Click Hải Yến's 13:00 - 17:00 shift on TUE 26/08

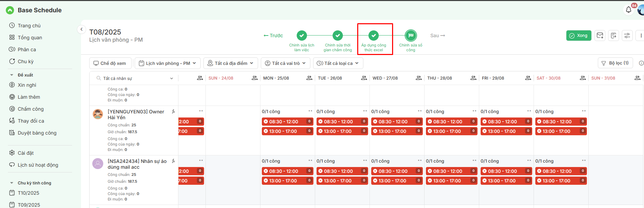point(342,131)
